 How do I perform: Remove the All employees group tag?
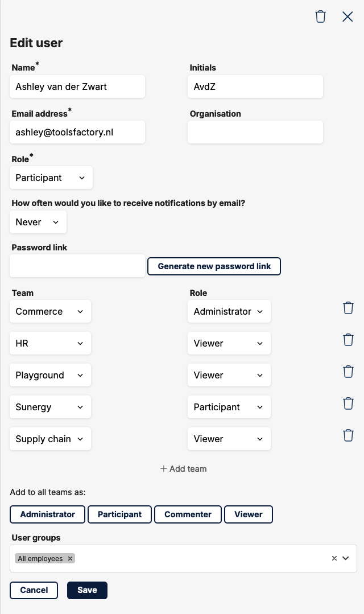[70, 558]
